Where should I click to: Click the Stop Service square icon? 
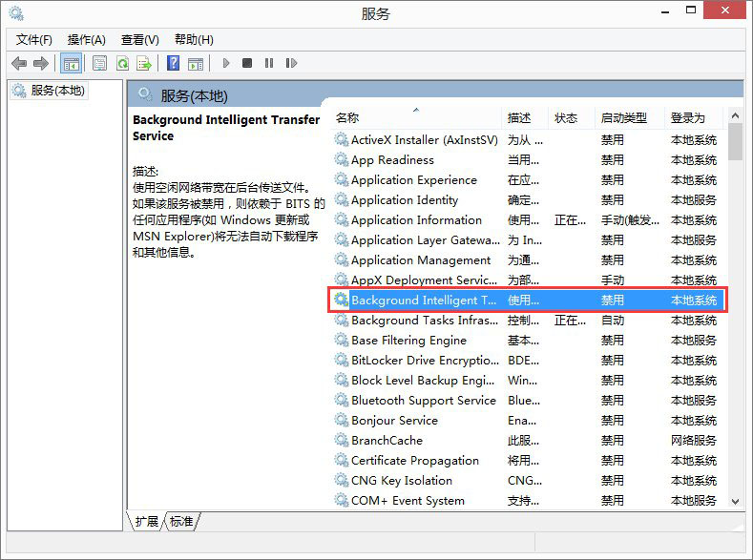247,63
